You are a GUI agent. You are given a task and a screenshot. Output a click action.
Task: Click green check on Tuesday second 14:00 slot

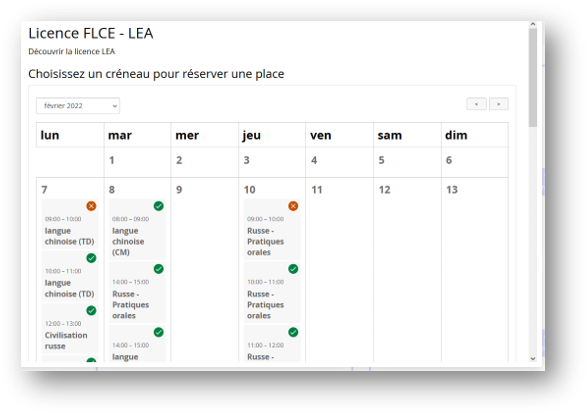tap(159, 332)
